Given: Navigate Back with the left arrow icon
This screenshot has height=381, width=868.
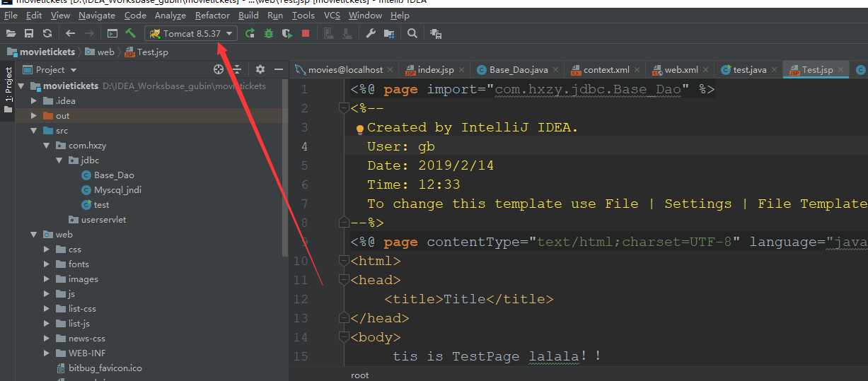Looking at the screenshot, I should click(x=70, y=33).
